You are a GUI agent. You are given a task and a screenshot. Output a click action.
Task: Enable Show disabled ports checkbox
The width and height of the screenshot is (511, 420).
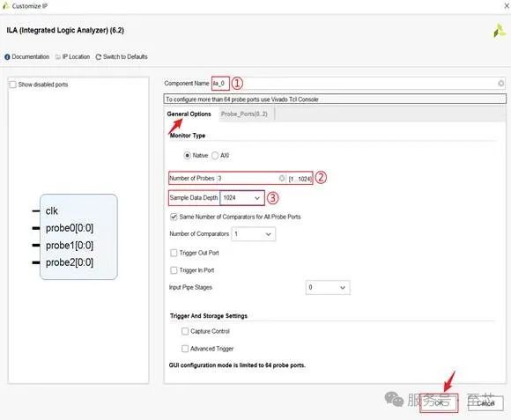coord(12,85)
